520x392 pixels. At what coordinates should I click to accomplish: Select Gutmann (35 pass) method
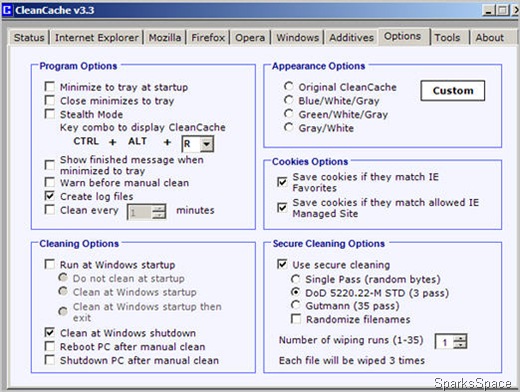coord(295,305)
